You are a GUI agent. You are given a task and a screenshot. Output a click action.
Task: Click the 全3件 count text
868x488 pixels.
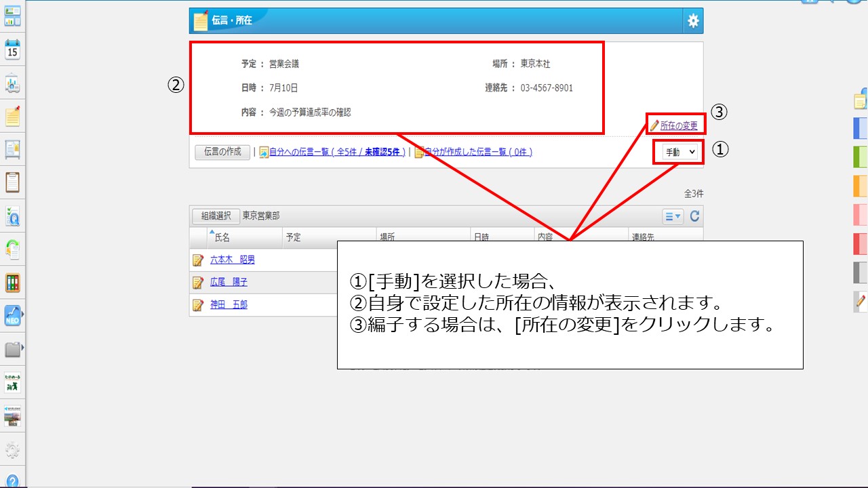pos(694,194)
